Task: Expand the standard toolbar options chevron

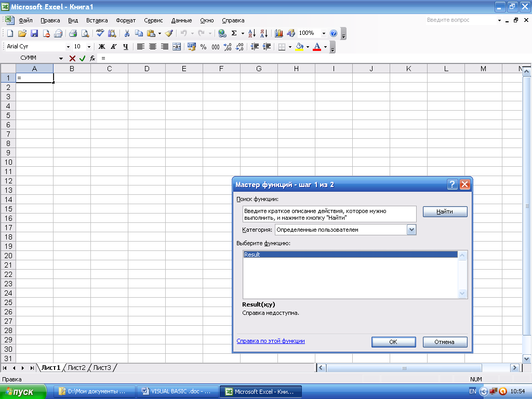Action: (x=343, y=34)
